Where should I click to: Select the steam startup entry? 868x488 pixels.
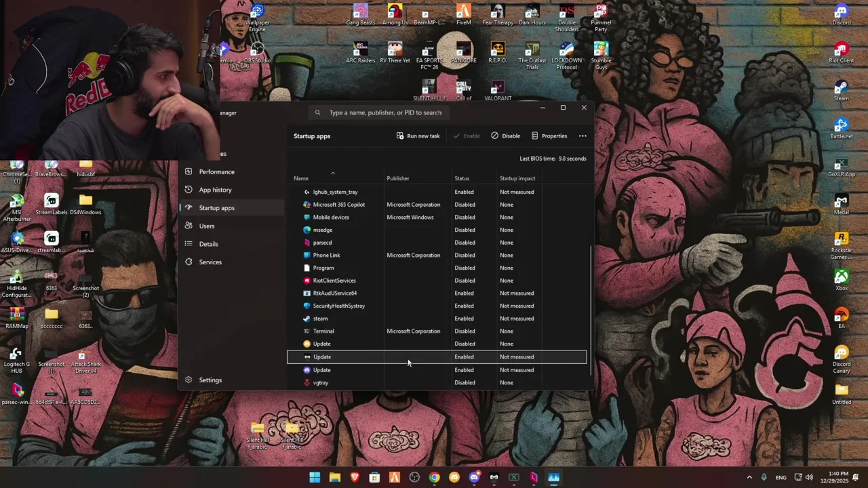(x=437, y=319)
